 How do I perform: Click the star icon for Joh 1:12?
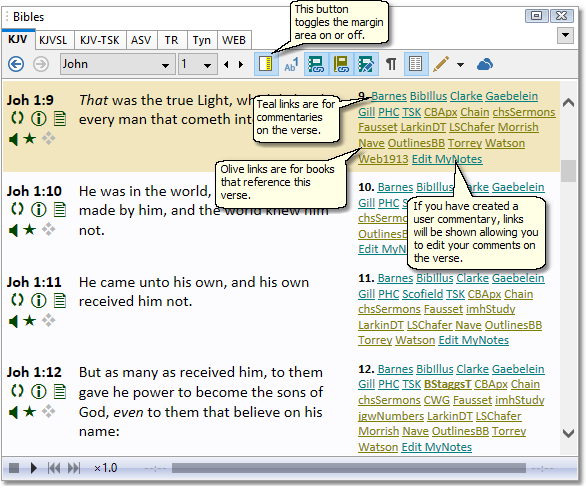coord(30,411)
